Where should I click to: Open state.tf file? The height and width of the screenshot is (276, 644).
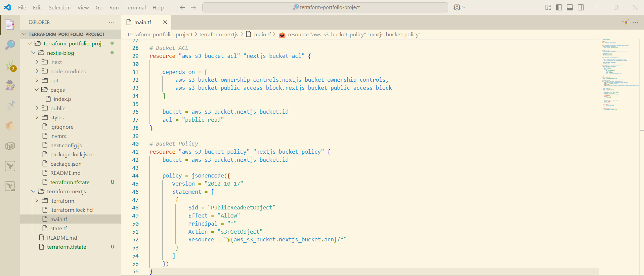click(58, 228)
